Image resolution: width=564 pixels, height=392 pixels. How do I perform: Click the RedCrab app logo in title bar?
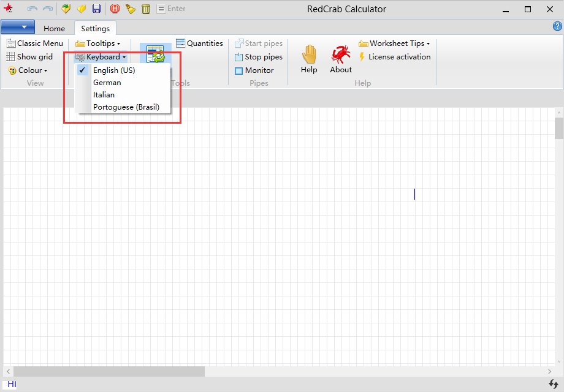8,8
